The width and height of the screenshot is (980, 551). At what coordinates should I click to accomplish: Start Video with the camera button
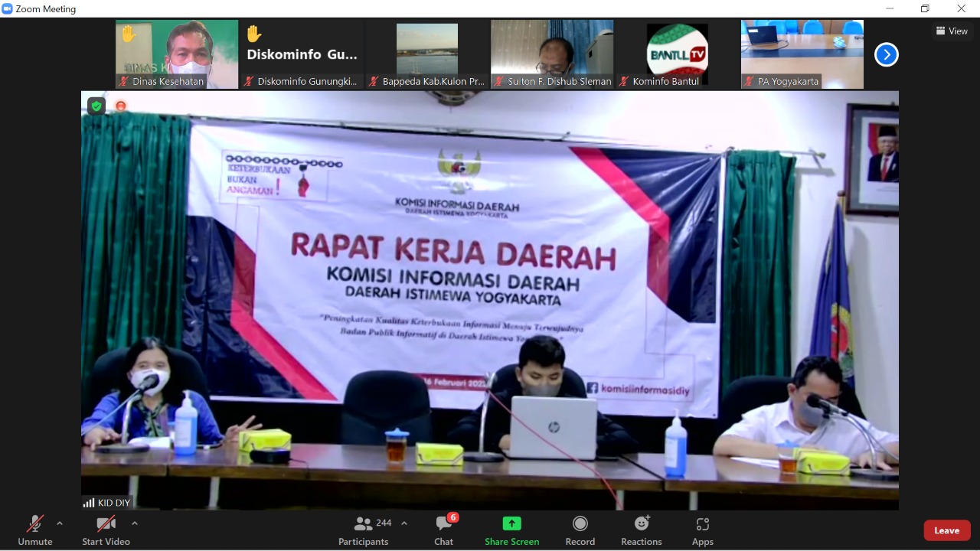(106, 530)
